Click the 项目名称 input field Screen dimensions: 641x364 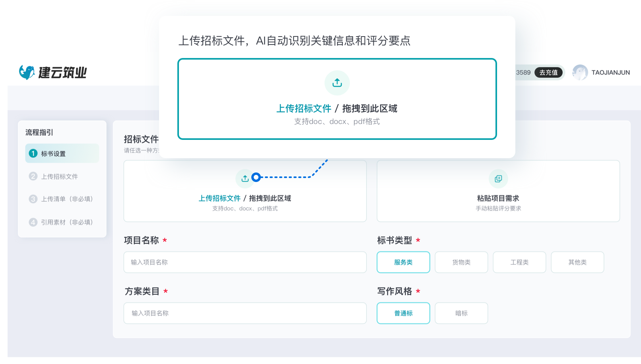[x=245, y=262]
